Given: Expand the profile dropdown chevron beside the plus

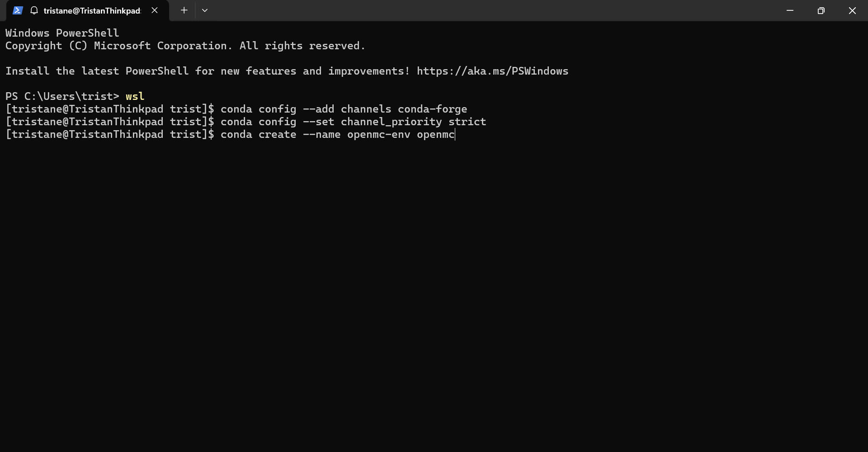Looking at the screenshot, I should (x=205, y=10).
